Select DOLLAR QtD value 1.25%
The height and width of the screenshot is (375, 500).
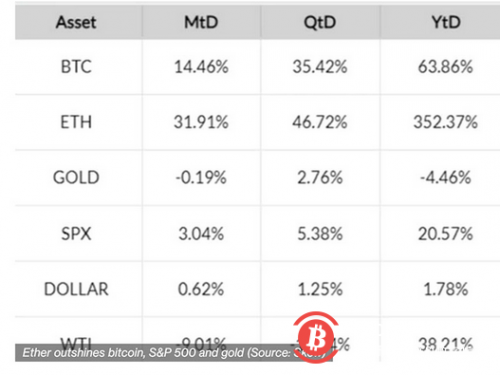320,289
